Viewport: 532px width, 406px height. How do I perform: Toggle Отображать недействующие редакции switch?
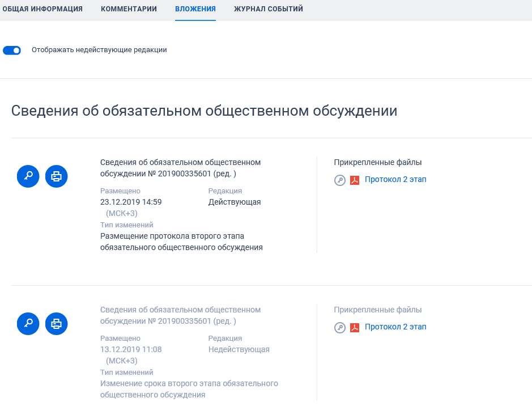tap(12, 50)
